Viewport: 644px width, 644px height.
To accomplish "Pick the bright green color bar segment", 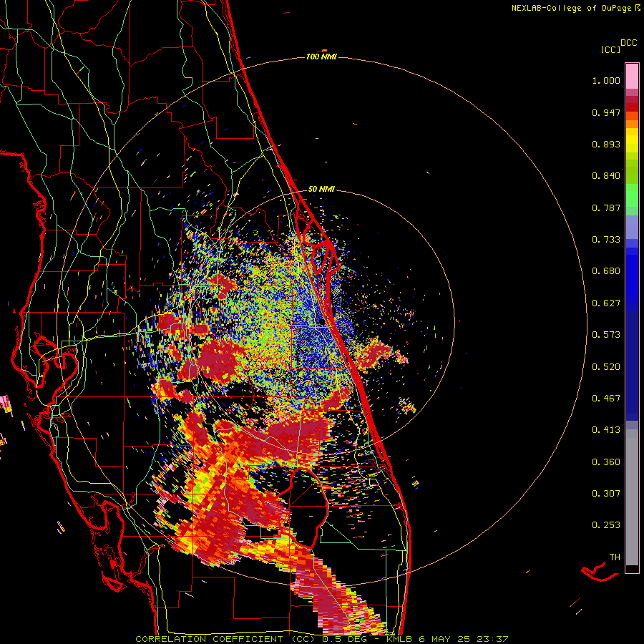I will pyautogui.click(x=632, y=195).
